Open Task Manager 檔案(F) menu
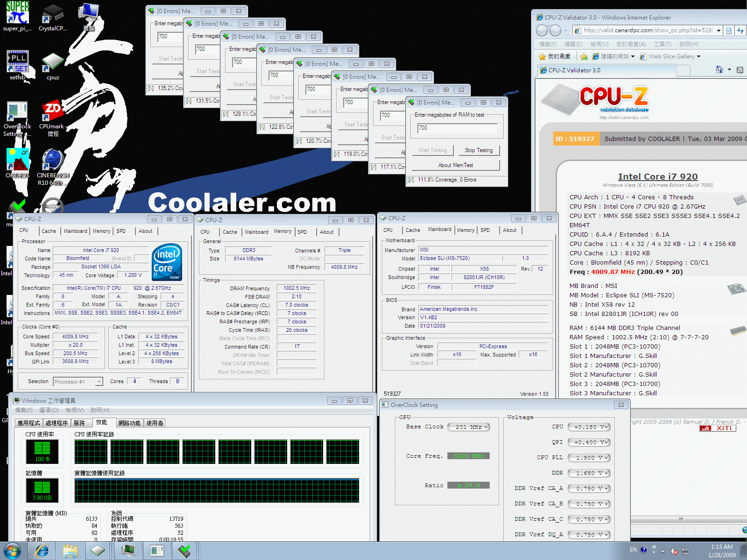Viewport: 747px width, 560px height. (24, 410)
